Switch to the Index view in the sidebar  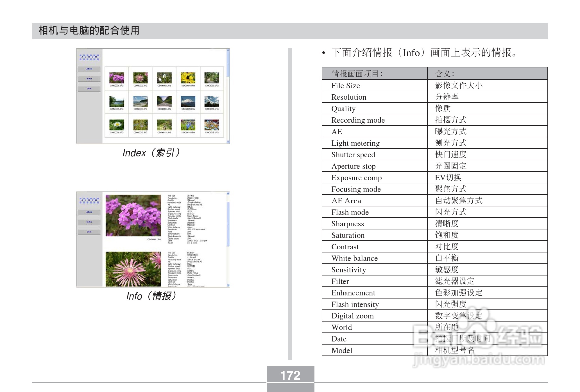89,79
